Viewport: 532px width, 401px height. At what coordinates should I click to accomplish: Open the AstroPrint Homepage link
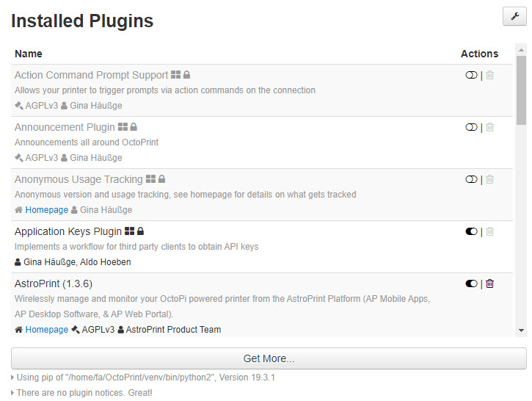pos(46,330)
